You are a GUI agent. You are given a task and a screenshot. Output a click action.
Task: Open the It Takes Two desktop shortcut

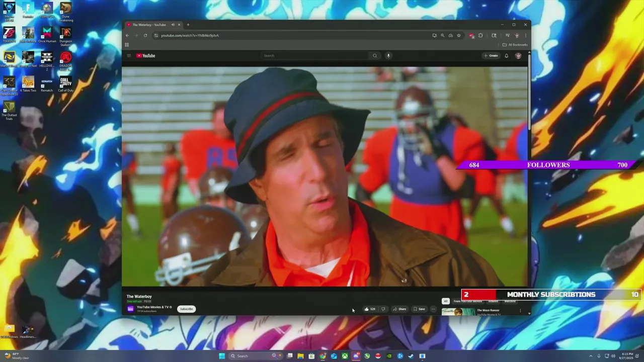[x=28, y=84]
